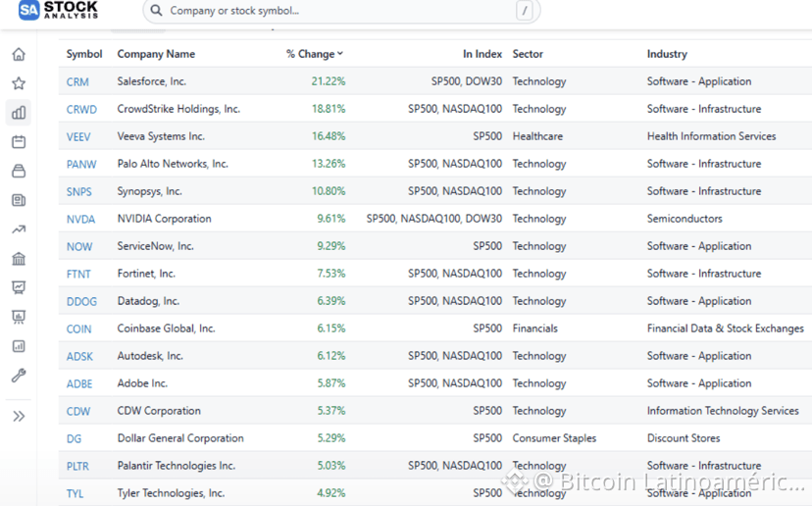Screen dimensions: 812x506
Task: Open the ETFs stack sidebar icon
Action: click(x=19, y=171)
